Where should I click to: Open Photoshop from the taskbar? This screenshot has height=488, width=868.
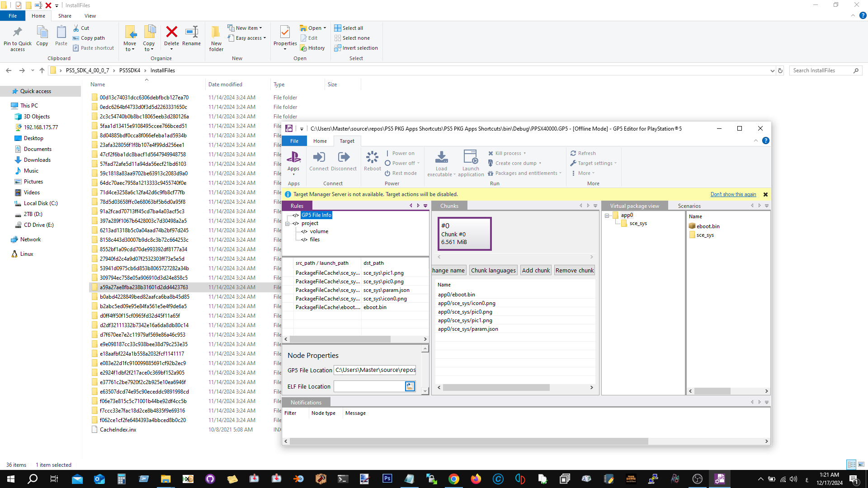pos(387,479)
